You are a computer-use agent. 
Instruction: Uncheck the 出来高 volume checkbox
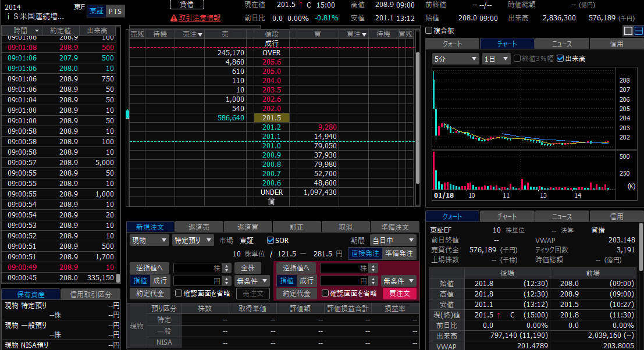[x=560, y=59]
